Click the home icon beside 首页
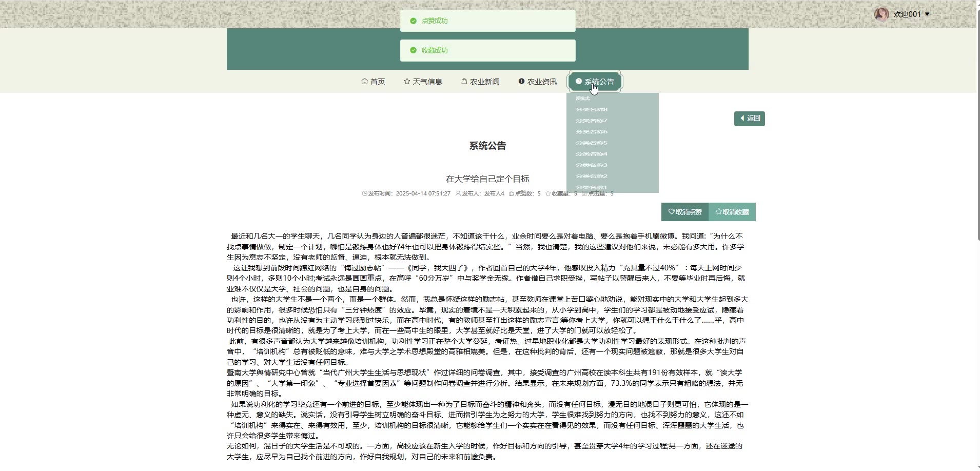 pos(364,82)
